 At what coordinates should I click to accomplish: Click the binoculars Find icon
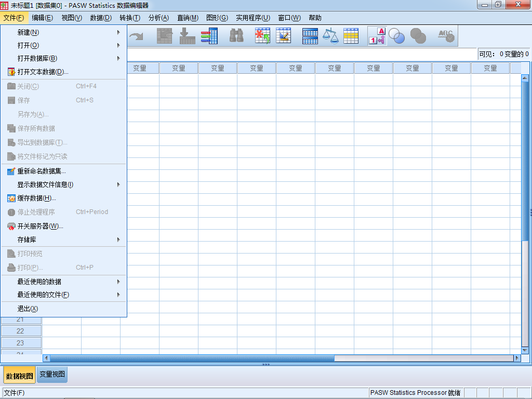pos(236,36)
